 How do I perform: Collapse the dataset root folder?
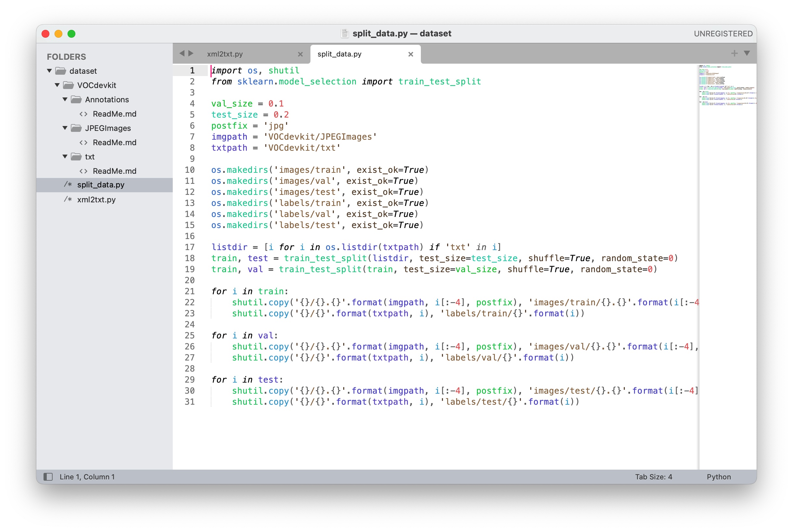[49, 71]
